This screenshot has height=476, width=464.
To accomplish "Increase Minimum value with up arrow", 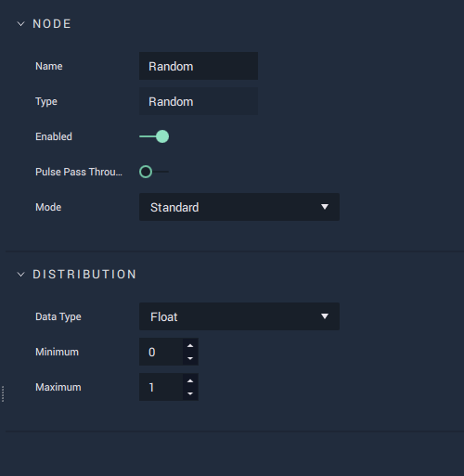I will pyautogui.click(x=190, y=346).
